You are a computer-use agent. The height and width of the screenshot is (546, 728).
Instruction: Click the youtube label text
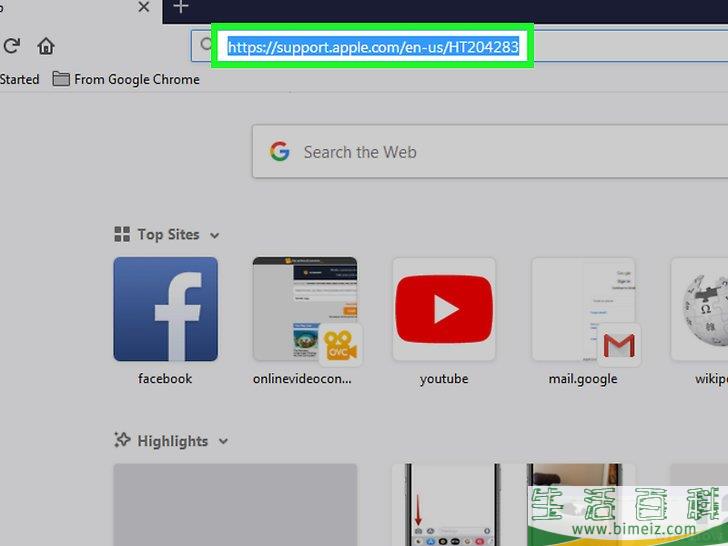pyautogui.click(x=444, y=379)
